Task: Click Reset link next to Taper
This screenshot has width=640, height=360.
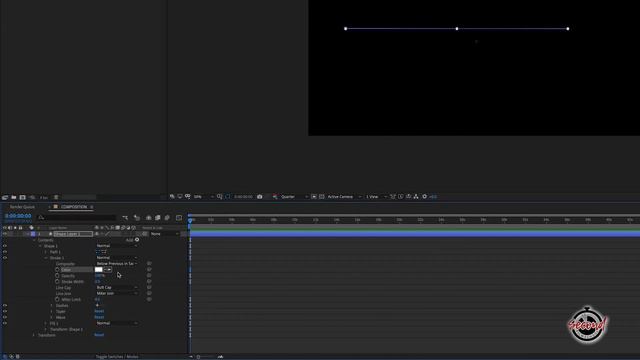Action: tap(99, 311)
